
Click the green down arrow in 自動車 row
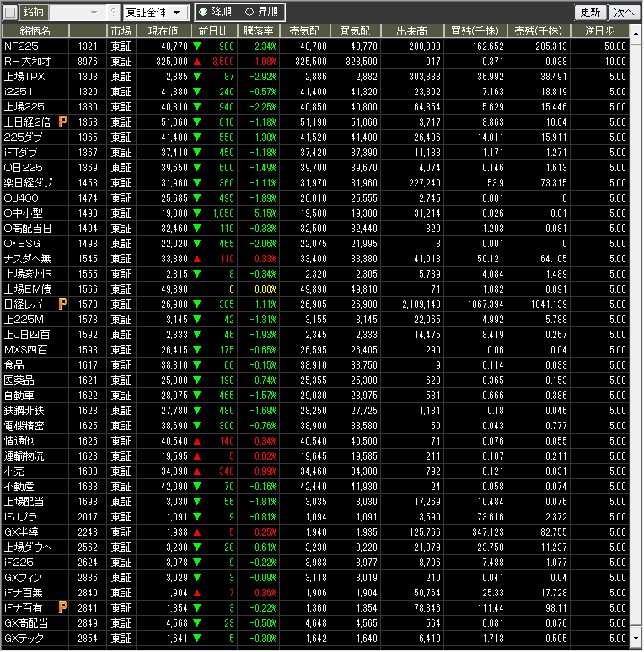pyautogui.click(x=197, y=395)
